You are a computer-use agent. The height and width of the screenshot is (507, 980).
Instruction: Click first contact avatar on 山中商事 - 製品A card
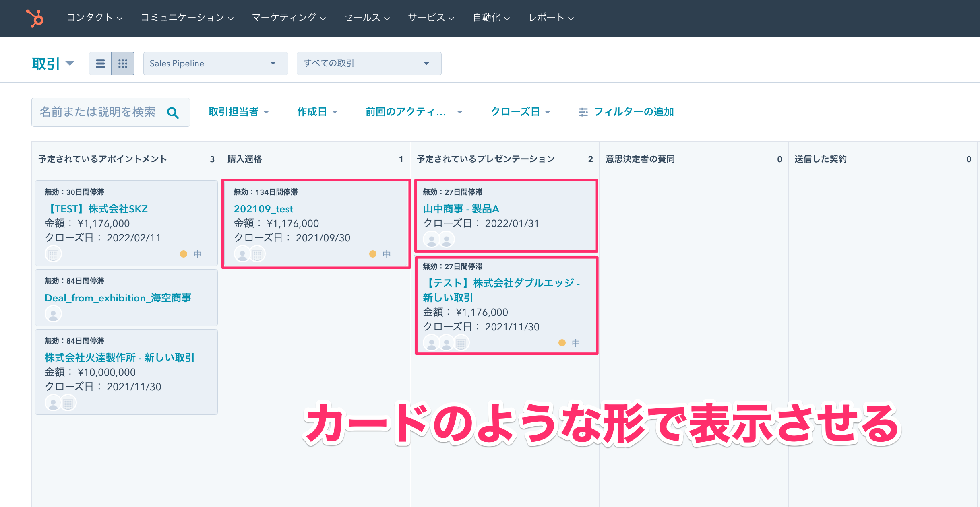click(432, 240)
